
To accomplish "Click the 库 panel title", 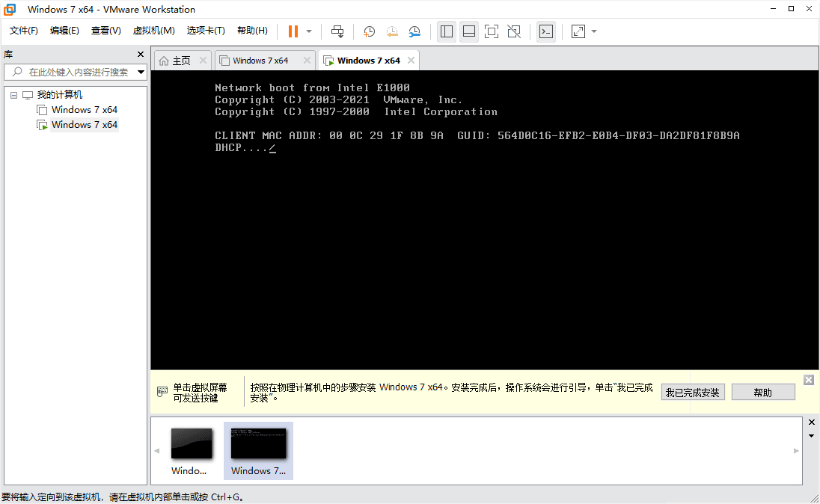I will click(x=8, y=55).
